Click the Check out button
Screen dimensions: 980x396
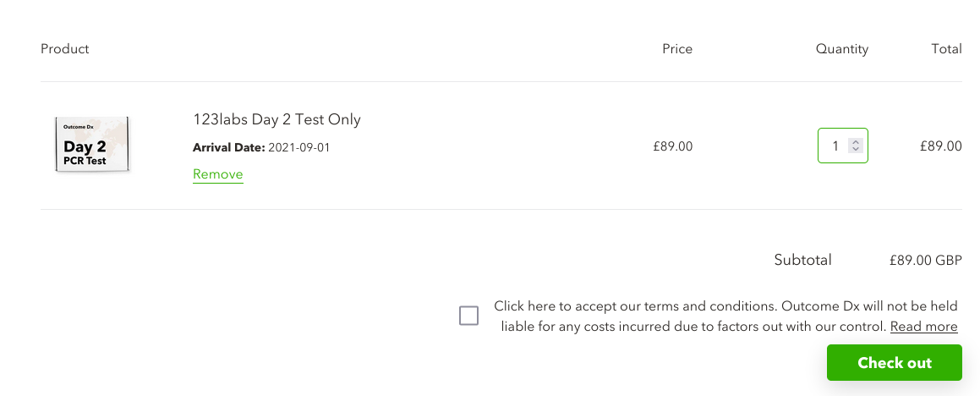(895, 363)
